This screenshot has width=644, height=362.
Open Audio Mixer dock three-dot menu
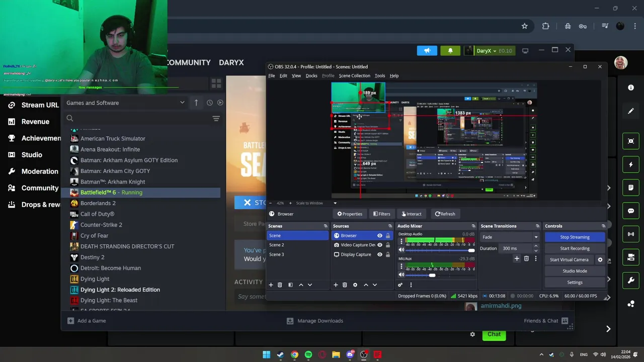coord(411,285)
